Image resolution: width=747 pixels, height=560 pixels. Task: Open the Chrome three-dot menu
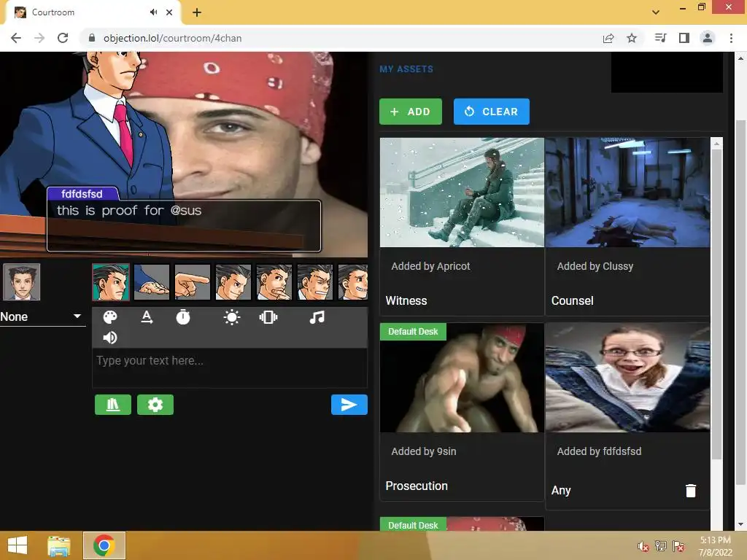point(731,38)
